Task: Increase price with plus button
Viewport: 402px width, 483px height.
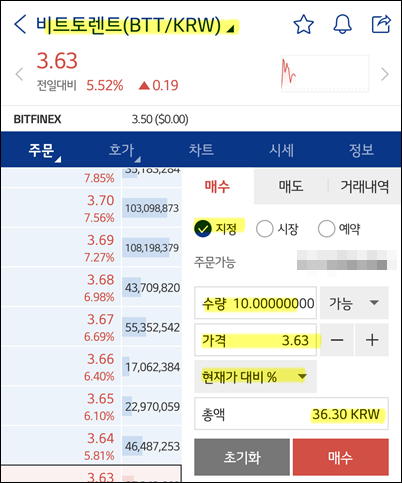Action: [x=372, y=340]
